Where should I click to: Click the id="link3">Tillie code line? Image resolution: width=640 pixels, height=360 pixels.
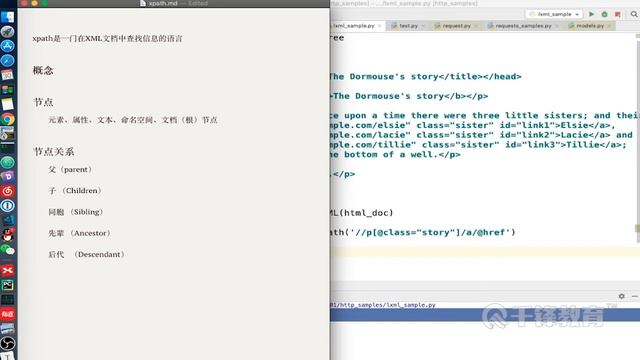pos(478,145)
